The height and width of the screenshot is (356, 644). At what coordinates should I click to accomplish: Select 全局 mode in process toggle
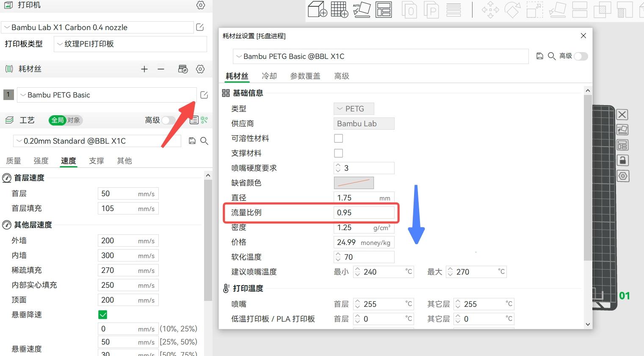pyautogui.click(x=58, y=120)
